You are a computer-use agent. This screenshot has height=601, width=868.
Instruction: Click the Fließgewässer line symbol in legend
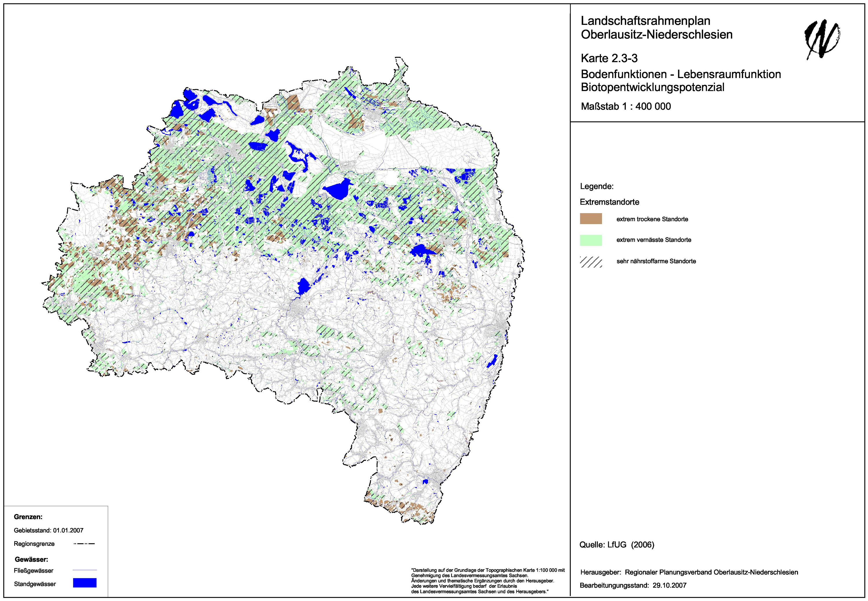pyautogui.click(x=85, y=571)
